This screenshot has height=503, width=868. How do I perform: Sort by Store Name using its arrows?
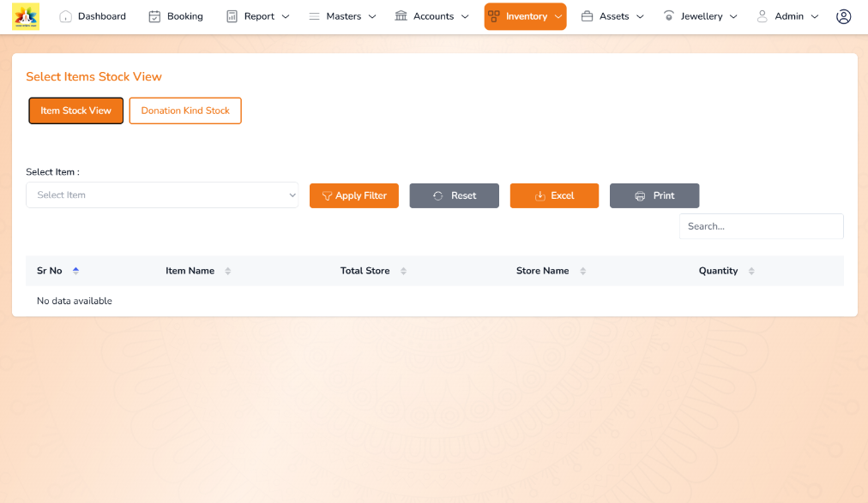point(583,271)
